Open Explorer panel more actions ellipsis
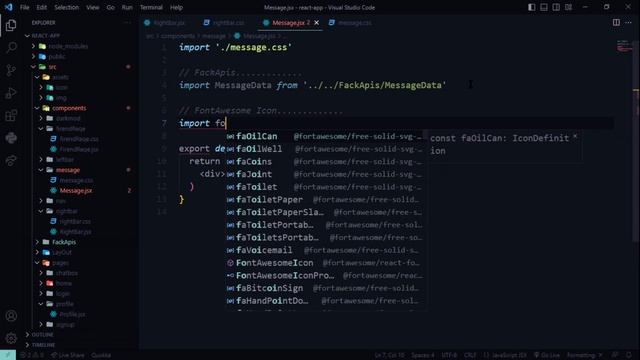The image size is (640, 360). point(128,23)
